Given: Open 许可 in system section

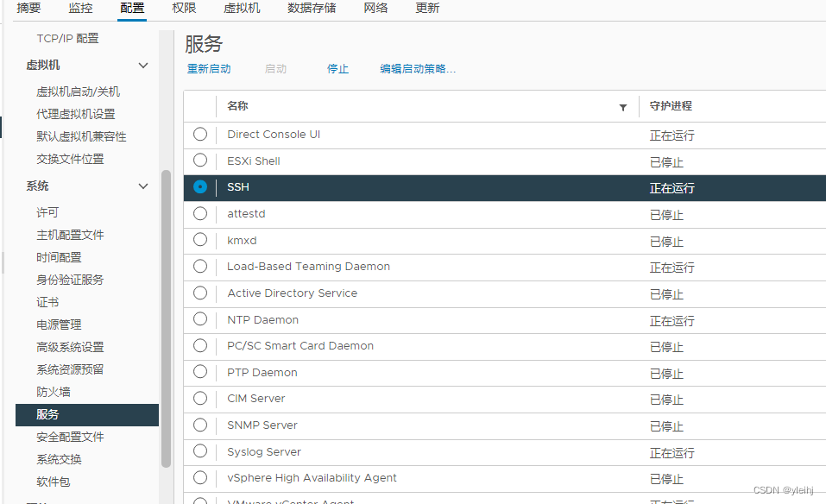Looking at the screenshot, I should [x=47, y=212].
